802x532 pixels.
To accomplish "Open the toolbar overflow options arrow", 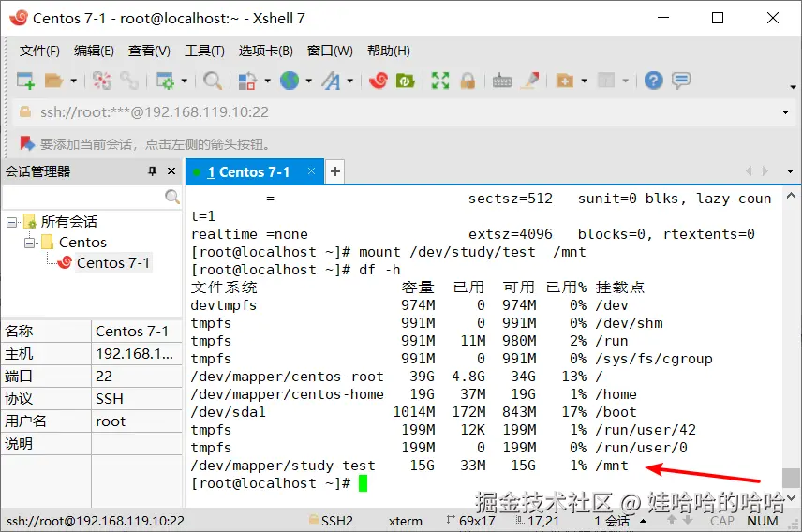I will coord(793,87).
